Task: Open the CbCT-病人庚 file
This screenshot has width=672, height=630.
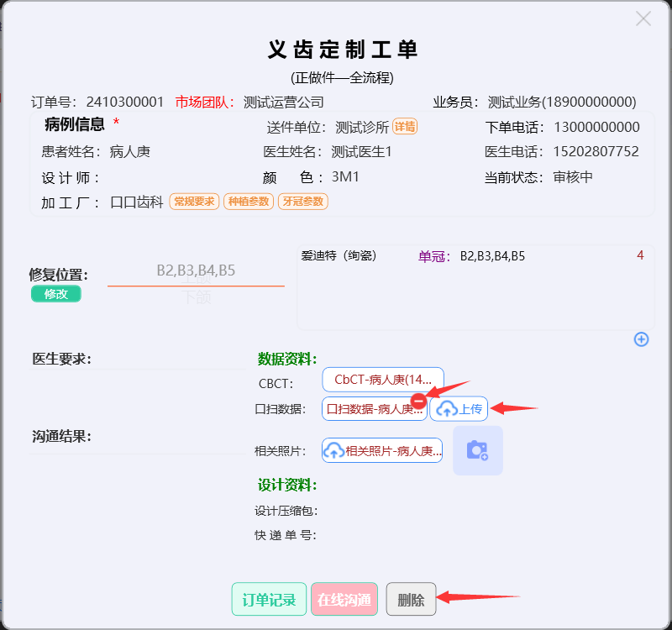Action: click(x=382, y=380)
